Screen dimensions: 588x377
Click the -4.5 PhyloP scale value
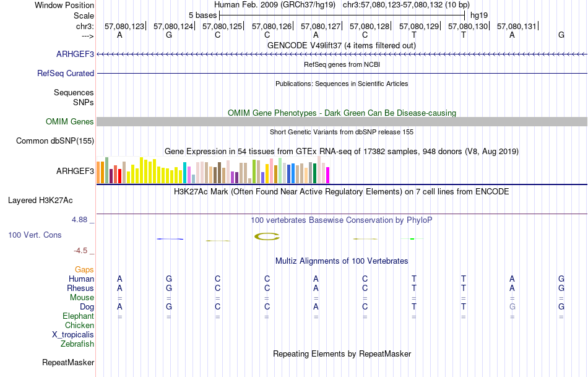click(80, 251)
